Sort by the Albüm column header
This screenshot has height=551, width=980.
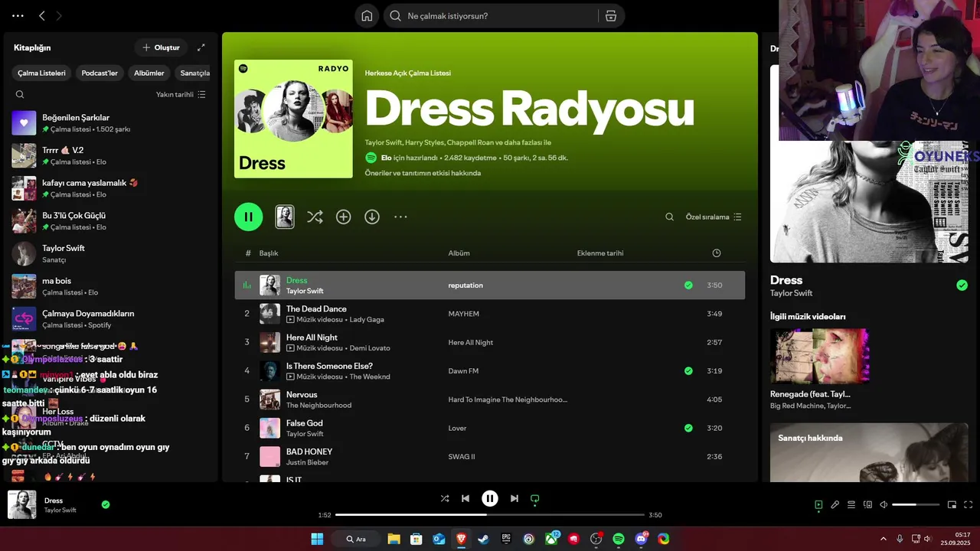tap(459, 253)
